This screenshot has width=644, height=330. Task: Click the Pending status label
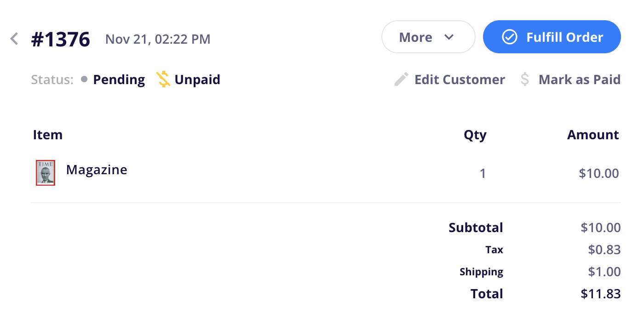point(119,80)
